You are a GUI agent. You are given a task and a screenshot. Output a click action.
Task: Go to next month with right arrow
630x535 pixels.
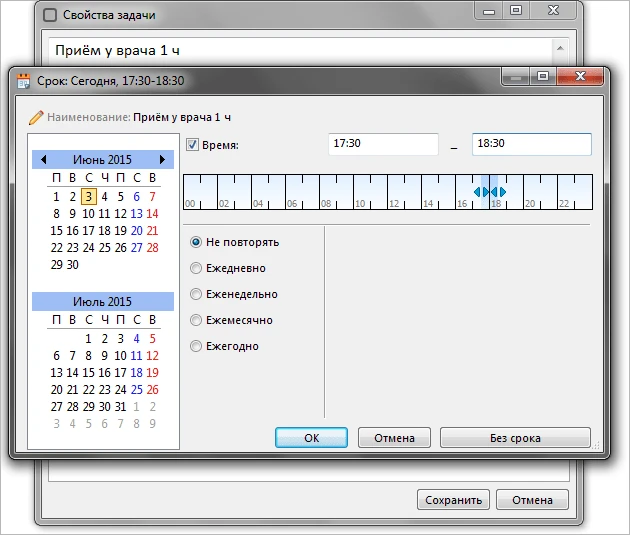pyautogui.click(x=162, y=160)
